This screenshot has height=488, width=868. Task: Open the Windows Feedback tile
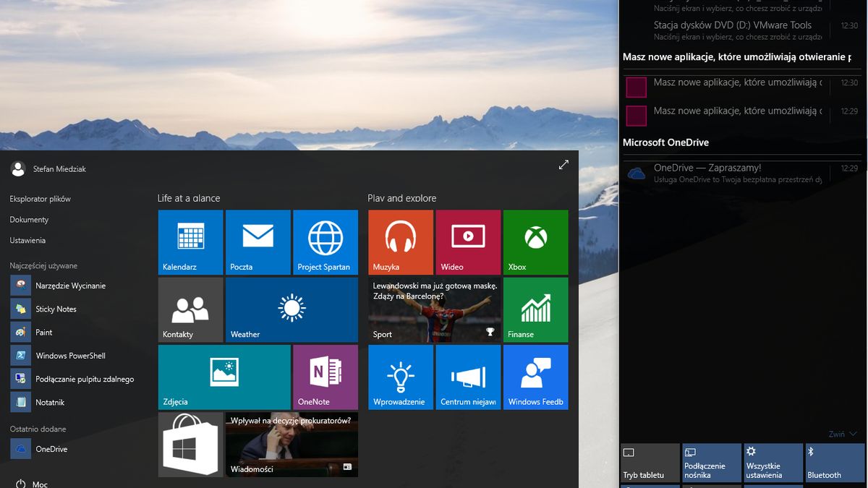[535, 377]
